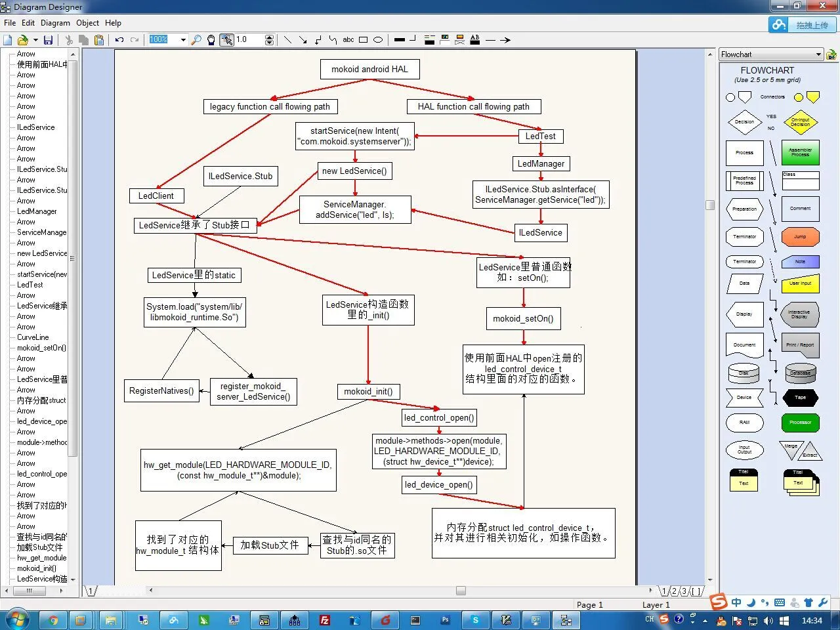
Task: Click the load template palette icon
Action: 831,54
